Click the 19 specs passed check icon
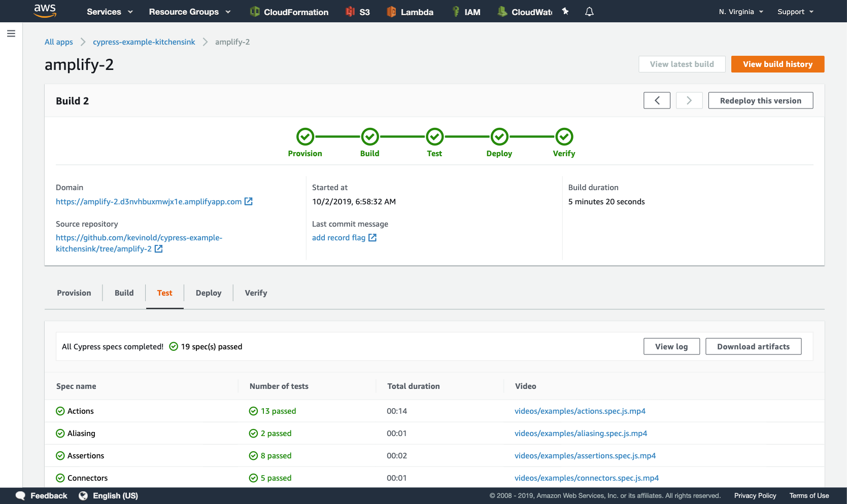 tap(174, 346)
